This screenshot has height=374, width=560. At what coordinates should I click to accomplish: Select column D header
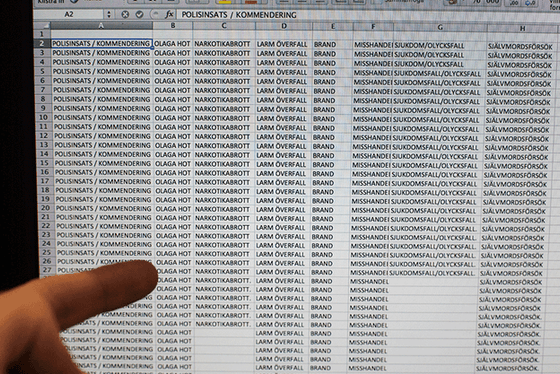point(284,26)
